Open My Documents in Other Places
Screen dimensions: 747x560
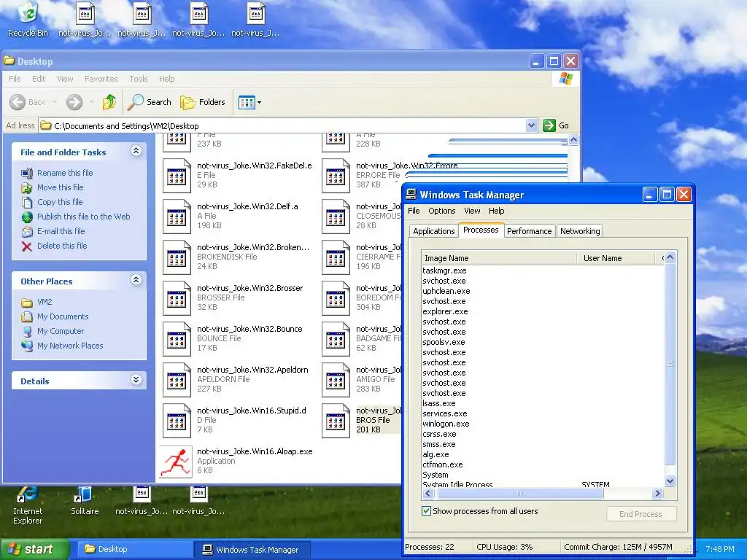63,316
